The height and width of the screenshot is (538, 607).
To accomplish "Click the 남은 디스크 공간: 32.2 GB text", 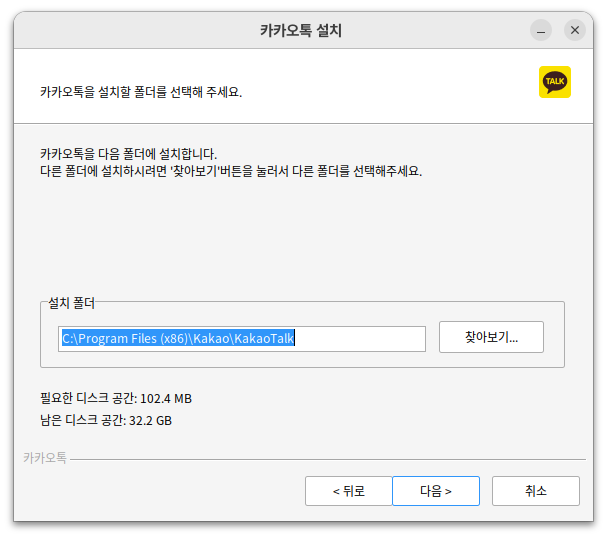I will point(106,420).
